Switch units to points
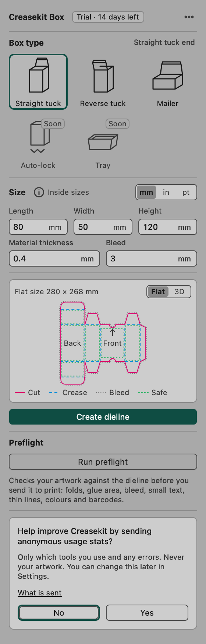The width and height of the screenshot is (206, 644). tap(186, 192)
